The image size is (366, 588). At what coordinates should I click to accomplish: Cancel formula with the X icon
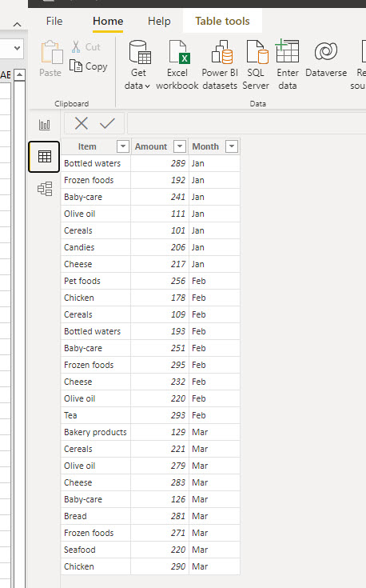81,123
